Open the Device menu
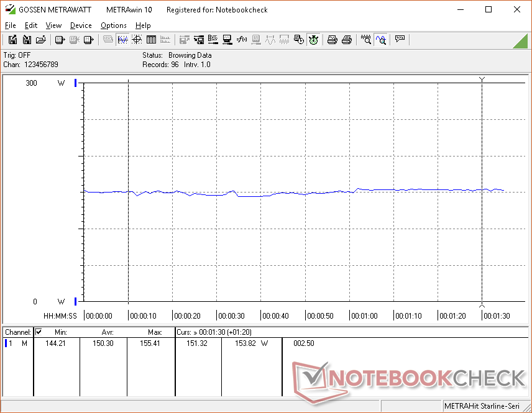Viewport: 532px width, 413px height. 81,25
